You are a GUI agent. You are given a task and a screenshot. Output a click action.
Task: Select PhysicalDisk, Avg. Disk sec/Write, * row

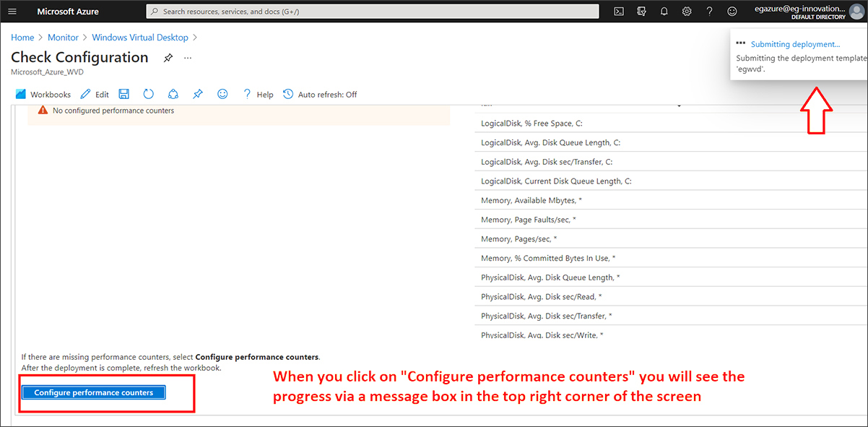tap(671, 334)
